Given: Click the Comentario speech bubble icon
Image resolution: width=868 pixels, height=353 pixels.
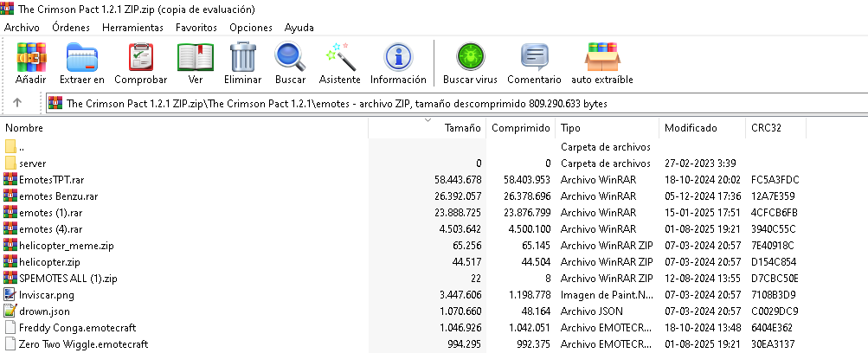Looking at the screenshot, I should tap(534, 57).
